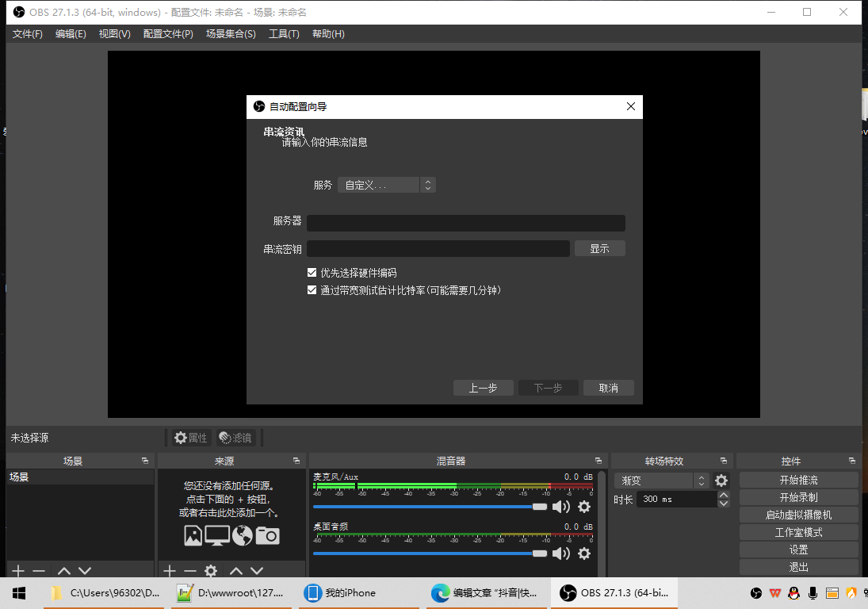Click the 开始推流 button
The width and height of the screenshot is (868, 609).
798,480
